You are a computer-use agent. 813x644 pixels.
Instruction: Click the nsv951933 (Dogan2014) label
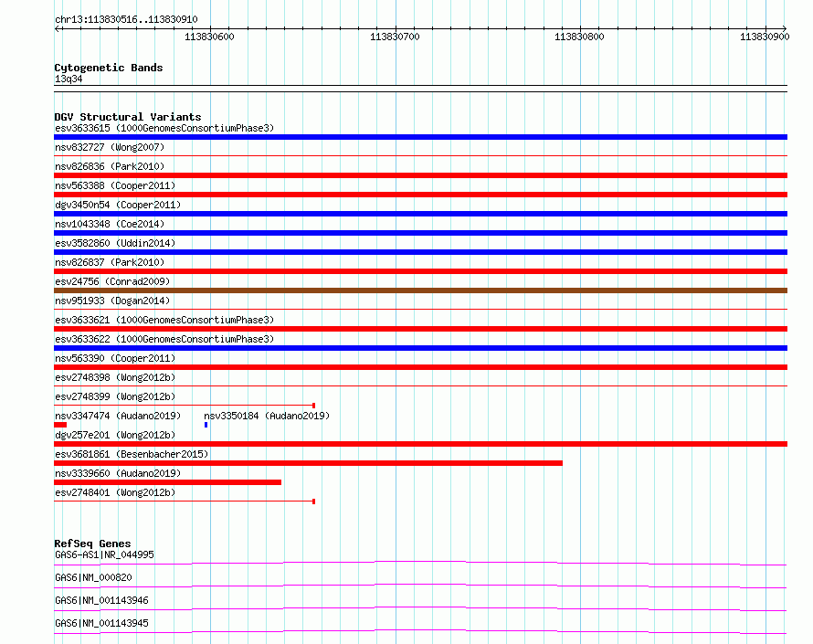pos(112,301)
